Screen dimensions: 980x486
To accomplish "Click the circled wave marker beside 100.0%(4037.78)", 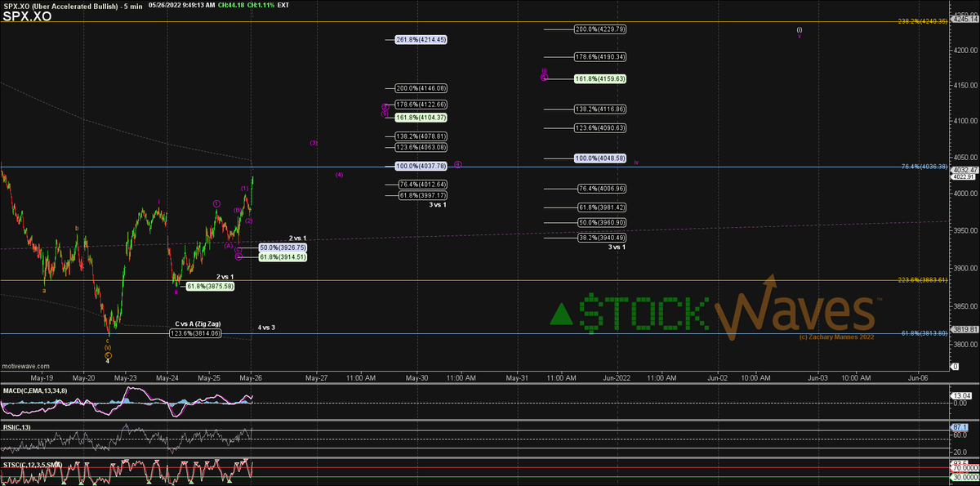I will click(x=458, y=165).
